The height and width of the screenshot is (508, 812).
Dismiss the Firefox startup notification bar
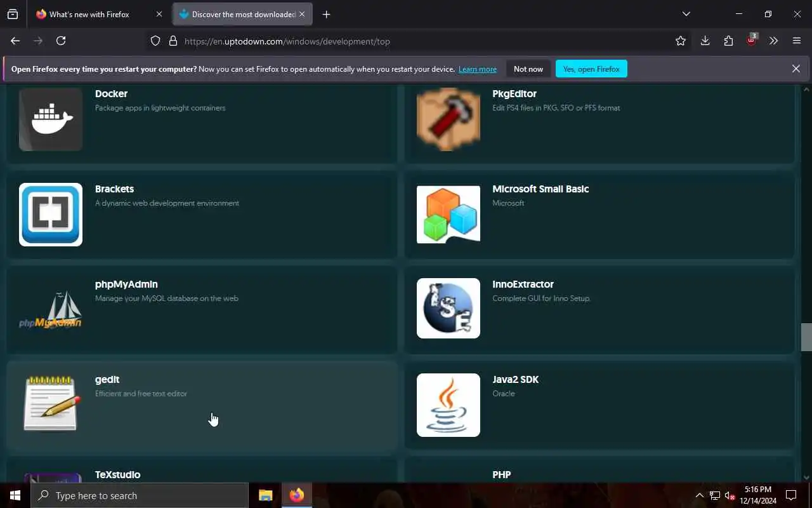(796, 69)
